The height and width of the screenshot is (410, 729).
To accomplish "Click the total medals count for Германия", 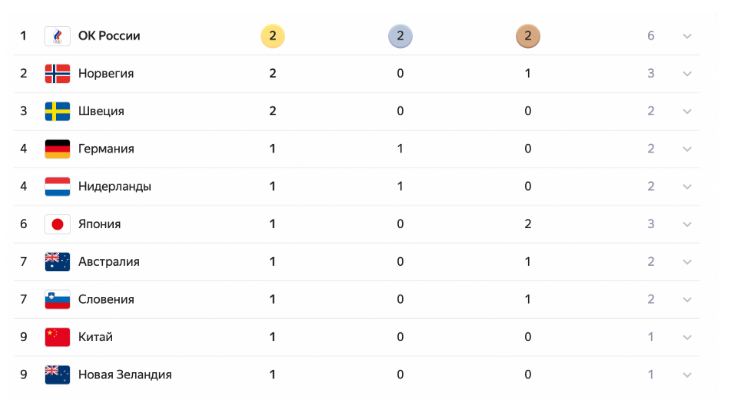I will [651, 149].
